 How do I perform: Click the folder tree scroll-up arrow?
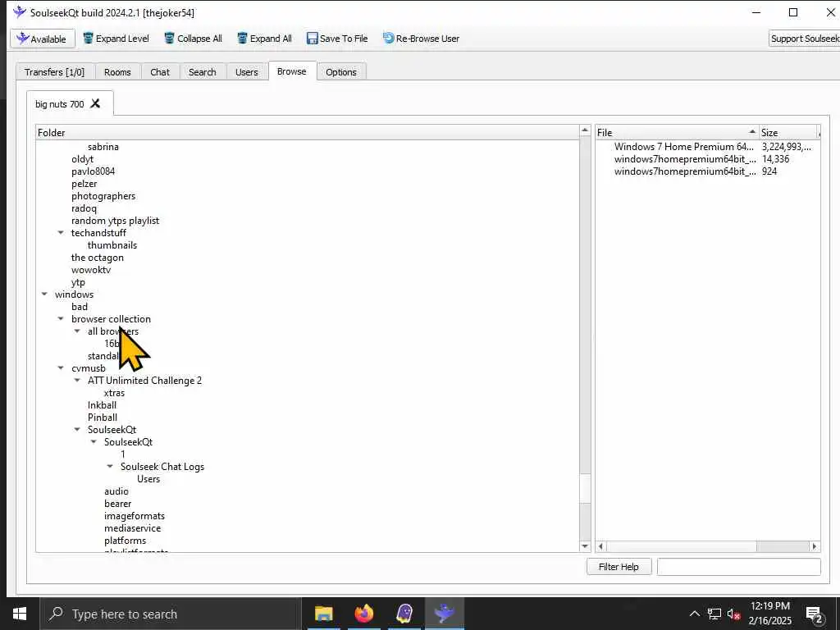(585, 130)
